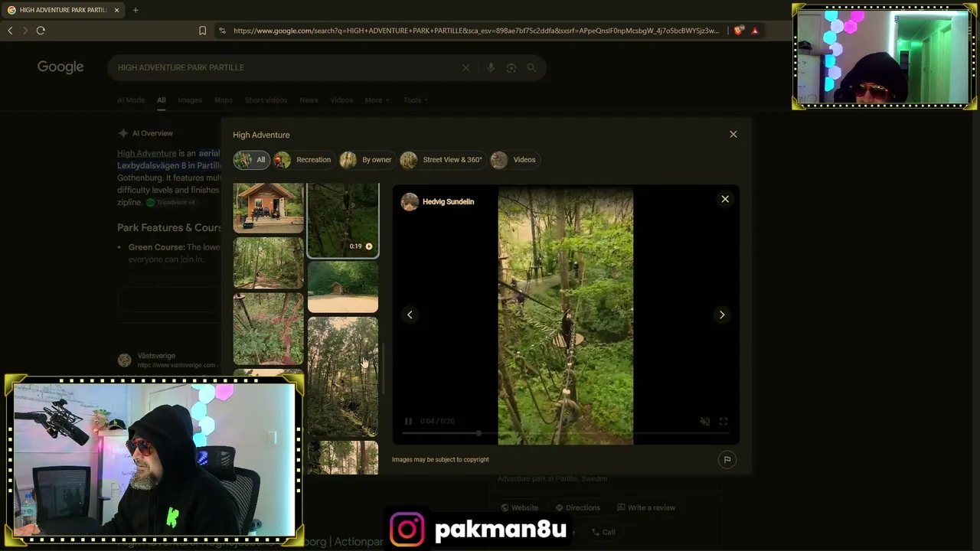Switch to Street View & 360° photos
The width and height of the screenshot is (980, 551).
442,160
